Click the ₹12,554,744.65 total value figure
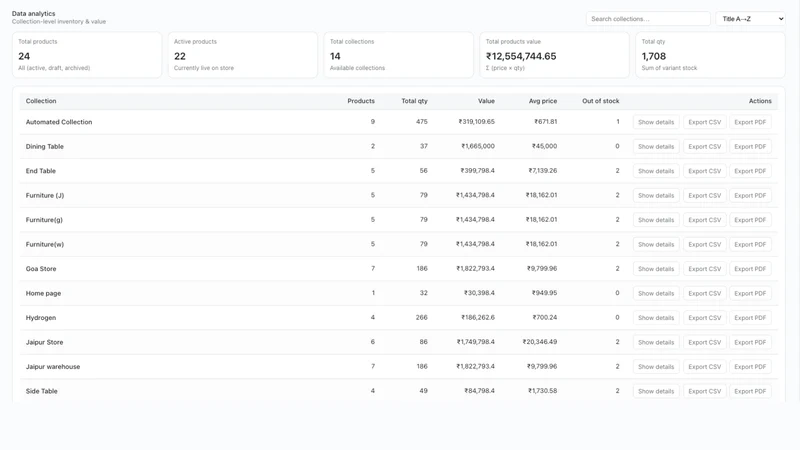The width and height of the screenshot is (800, 450). [x=521, y=56]
